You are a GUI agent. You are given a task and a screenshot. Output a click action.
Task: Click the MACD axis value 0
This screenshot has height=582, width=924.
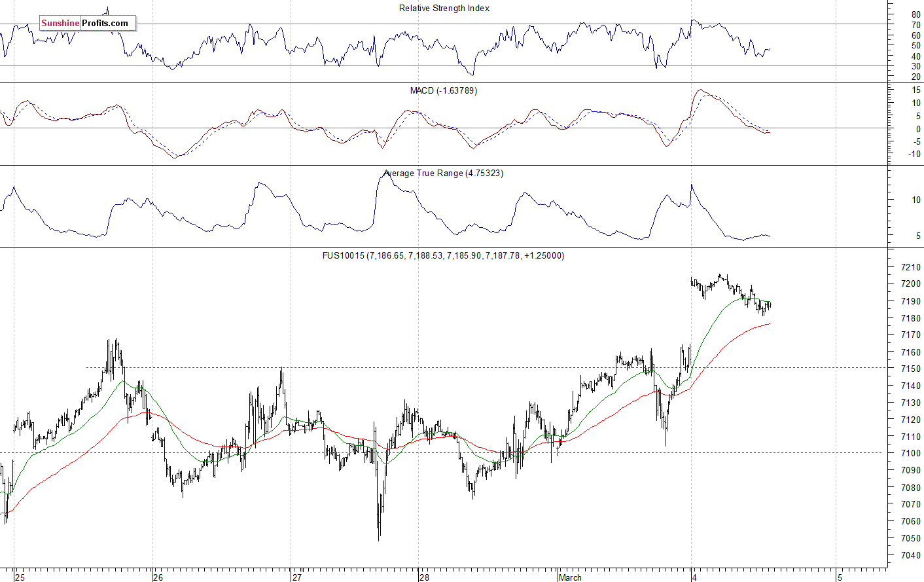tap(918, 130)
